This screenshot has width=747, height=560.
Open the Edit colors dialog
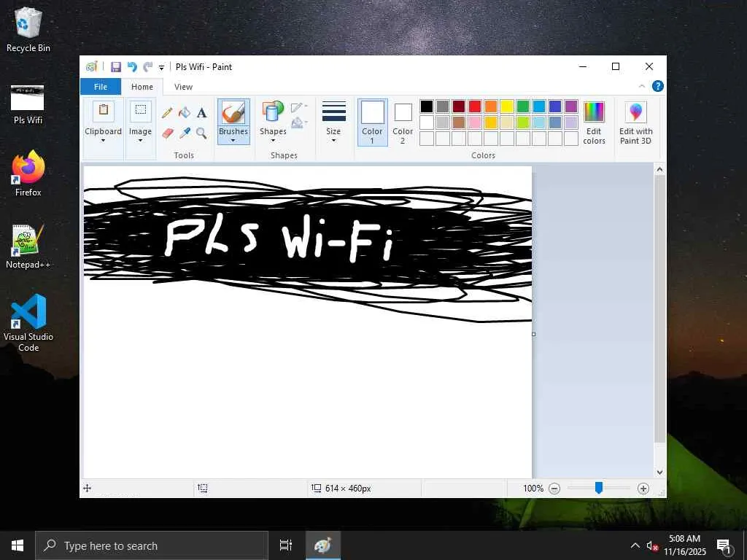click(x=594, y=122)
